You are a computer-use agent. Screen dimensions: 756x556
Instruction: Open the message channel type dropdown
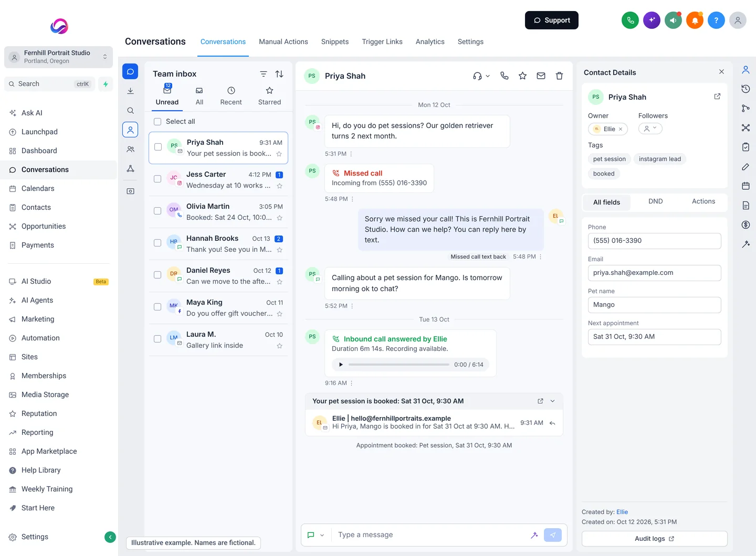tap(316, 535)
